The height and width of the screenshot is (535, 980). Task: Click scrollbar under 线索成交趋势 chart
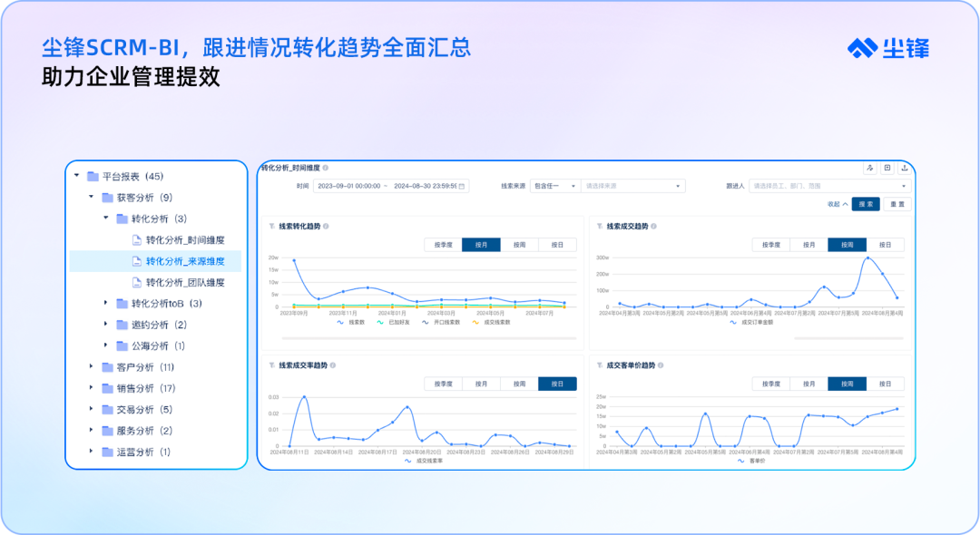(x=848, y=338)
